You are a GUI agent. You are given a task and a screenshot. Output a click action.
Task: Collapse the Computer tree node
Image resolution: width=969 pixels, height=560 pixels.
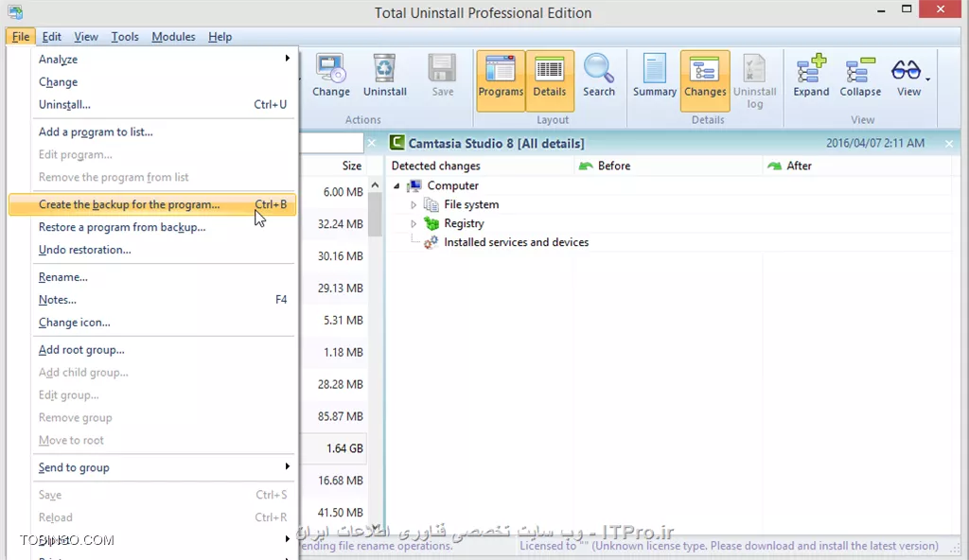point(396,185)
